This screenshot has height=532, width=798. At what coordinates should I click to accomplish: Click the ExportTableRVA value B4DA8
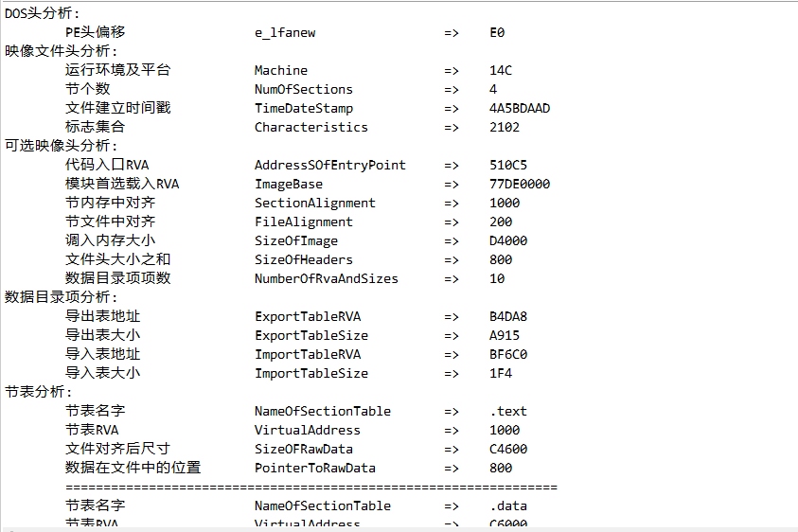pos(508,316)
